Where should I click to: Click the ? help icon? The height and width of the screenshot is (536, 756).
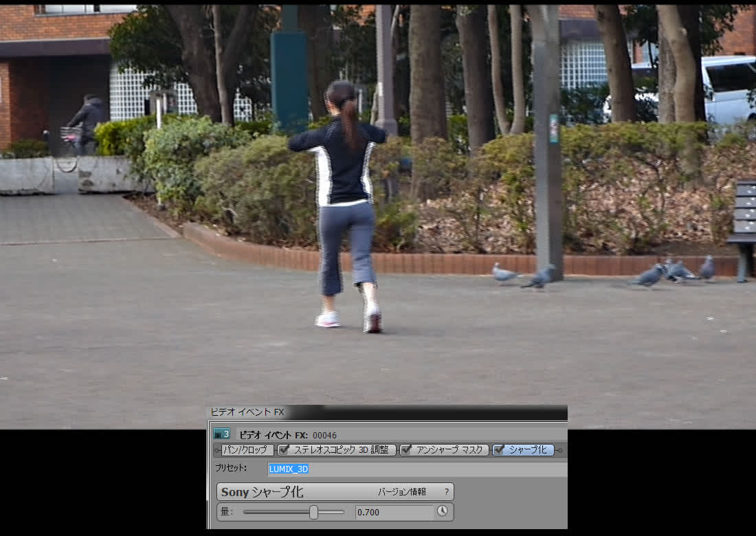pyautogui.click(x=446, y=492)
